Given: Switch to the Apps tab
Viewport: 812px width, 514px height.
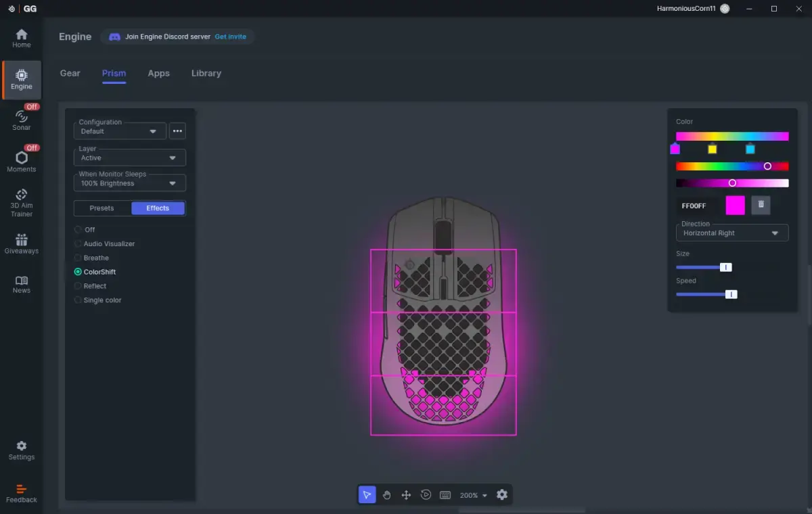Looking at the screenshot, I should 158,73.
